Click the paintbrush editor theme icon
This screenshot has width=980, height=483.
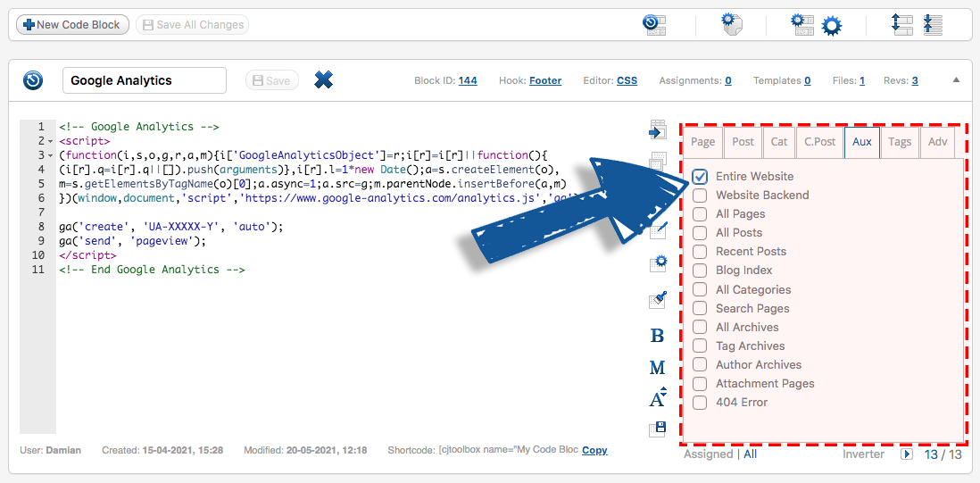(658, 301)
